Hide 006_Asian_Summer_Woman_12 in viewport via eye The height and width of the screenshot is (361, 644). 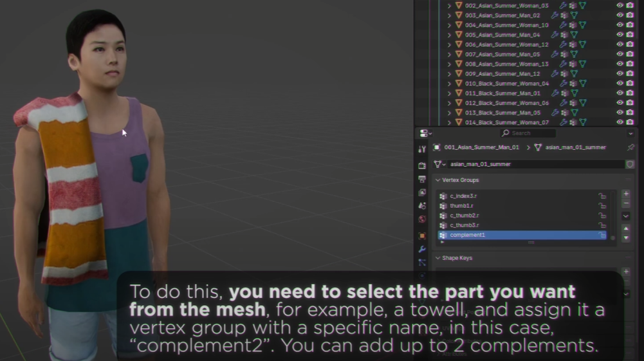click(x=620, y=44)
